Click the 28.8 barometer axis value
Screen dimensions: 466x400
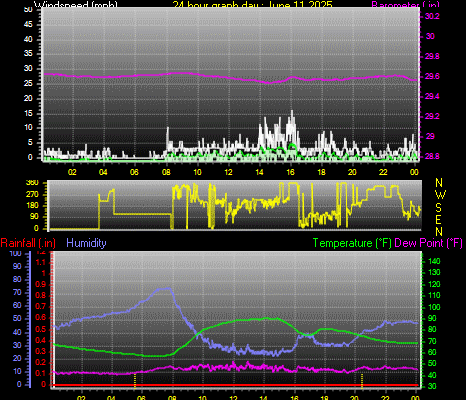432,156
